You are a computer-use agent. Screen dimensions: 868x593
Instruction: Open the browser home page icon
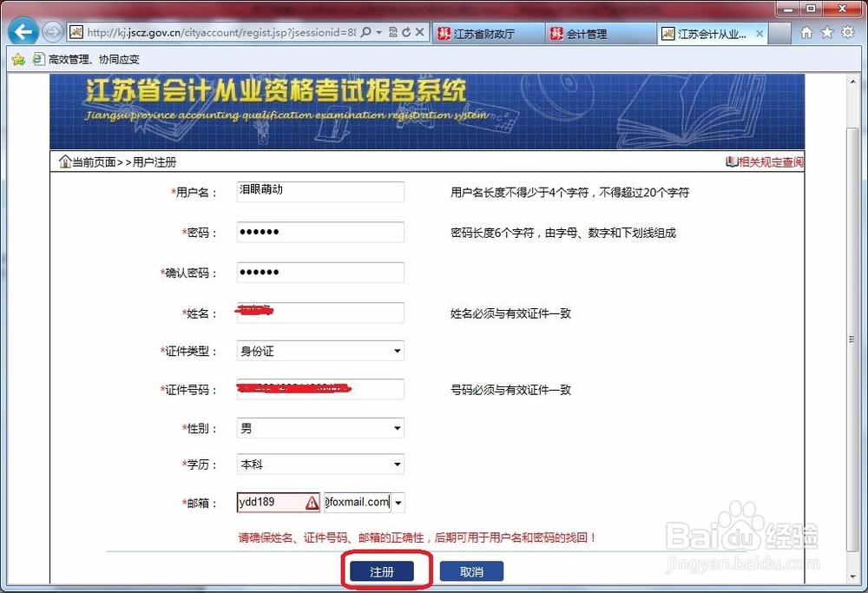point(806,33)
